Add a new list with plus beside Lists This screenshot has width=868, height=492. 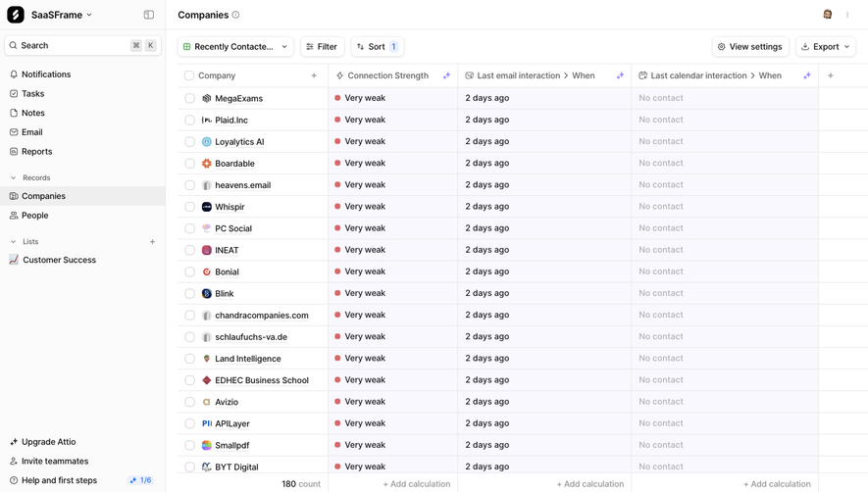[152, 242]
